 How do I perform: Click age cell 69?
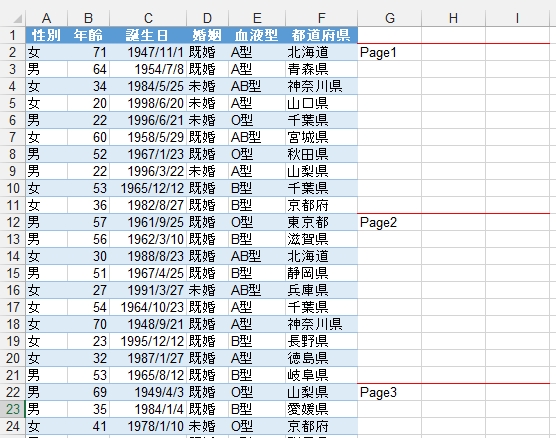(x=88, y=392)
